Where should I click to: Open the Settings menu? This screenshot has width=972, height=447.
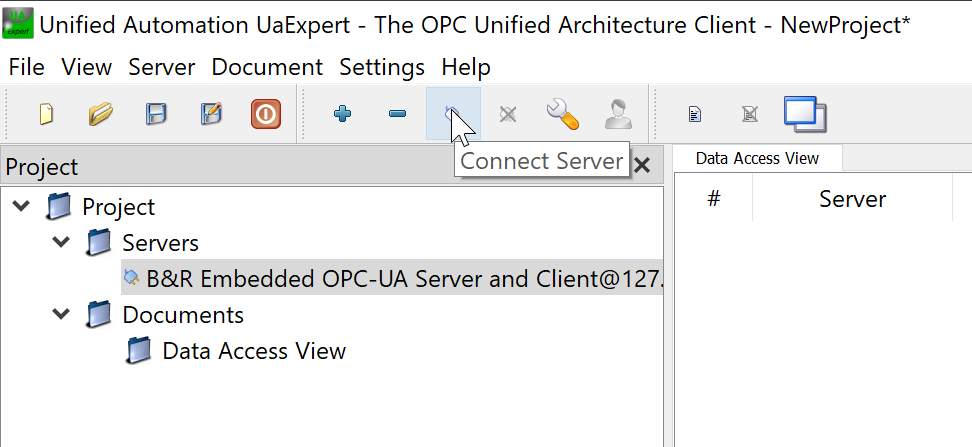click(x=382, y=67)
